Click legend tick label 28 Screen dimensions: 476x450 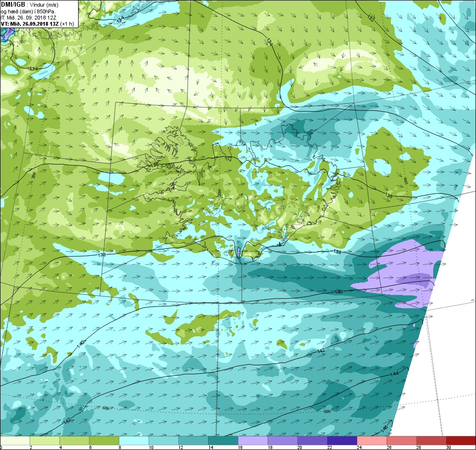coord(419,447)
